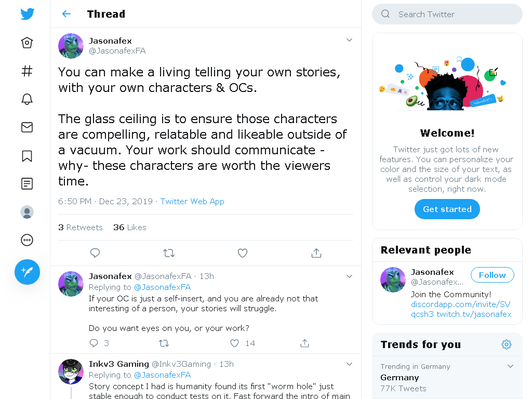The height and width of the screenshot is (399, 532).
Task: Open the Explore hashtag icon
Action: coord(27,71)
